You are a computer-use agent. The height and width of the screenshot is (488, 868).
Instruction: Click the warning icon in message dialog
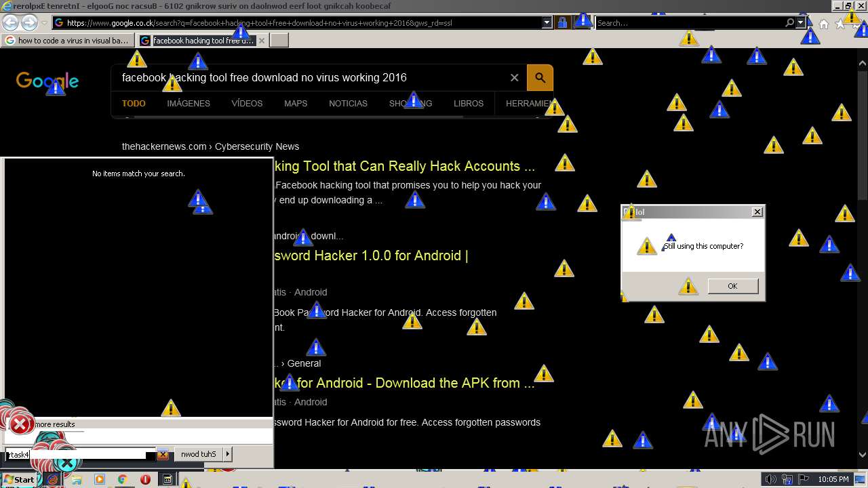pyautogui.click(x=647, y=246)
